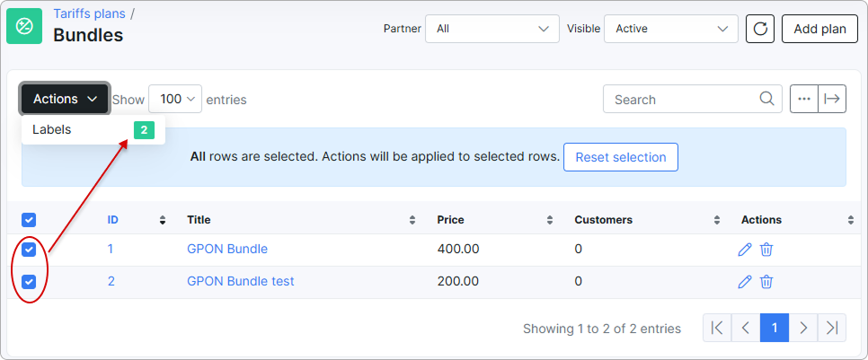Sort by the Title column arrows

412,220
